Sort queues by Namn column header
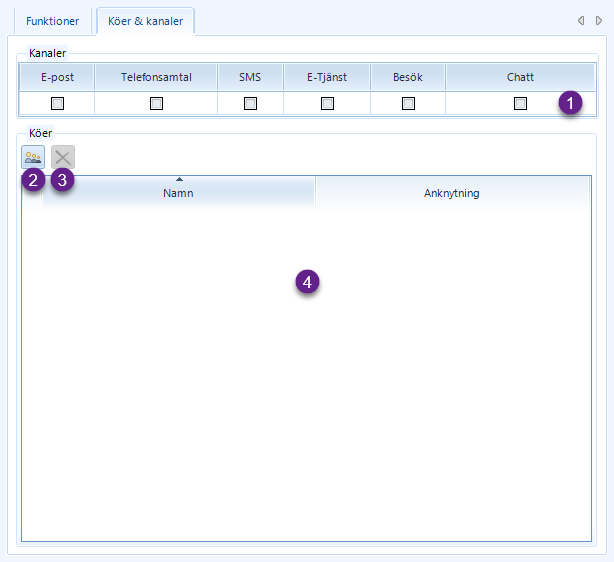Viewport: 614px width, 562px height. pyautogui.click(x=178, y=193)
